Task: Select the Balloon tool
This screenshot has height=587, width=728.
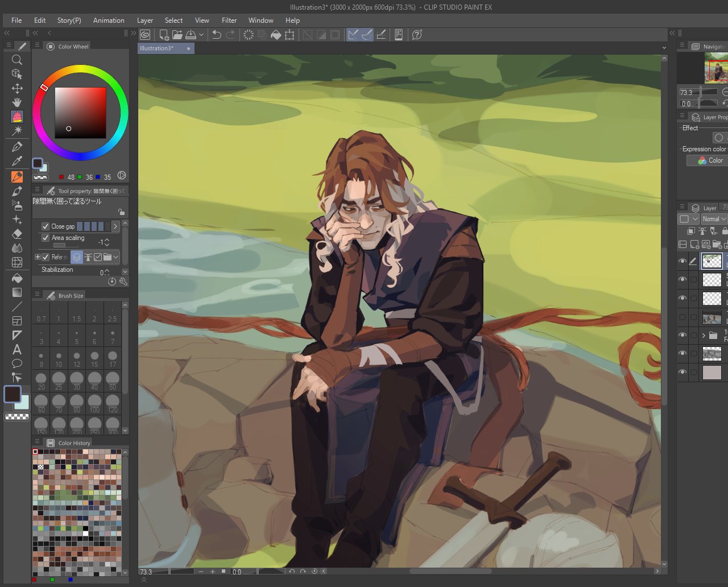Action: [x=17, y=363]
